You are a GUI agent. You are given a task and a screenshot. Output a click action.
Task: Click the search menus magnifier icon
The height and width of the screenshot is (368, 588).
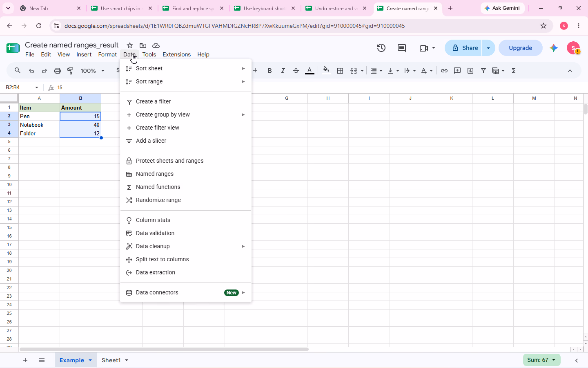(x=18, y=71)
